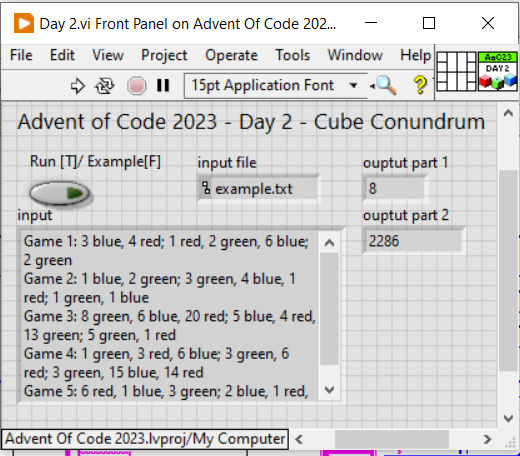Viewport: 520px width, 456px height.
Task: Click the ouptut part 1 indicator value 8
Action: point(395,189)
